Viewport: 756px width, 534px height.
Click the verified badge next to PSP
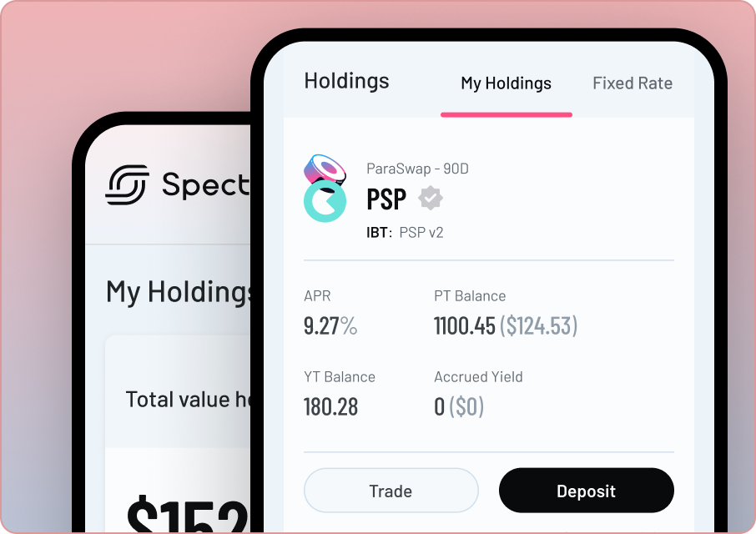[x=431, y=199]
